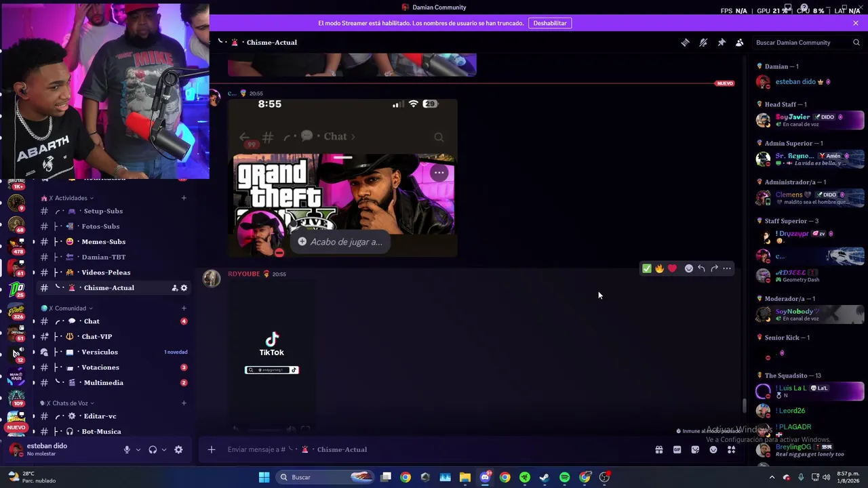The height and width of the screenshot is (488, 868).
Task: Open the GIF picker
Action: 677,449
